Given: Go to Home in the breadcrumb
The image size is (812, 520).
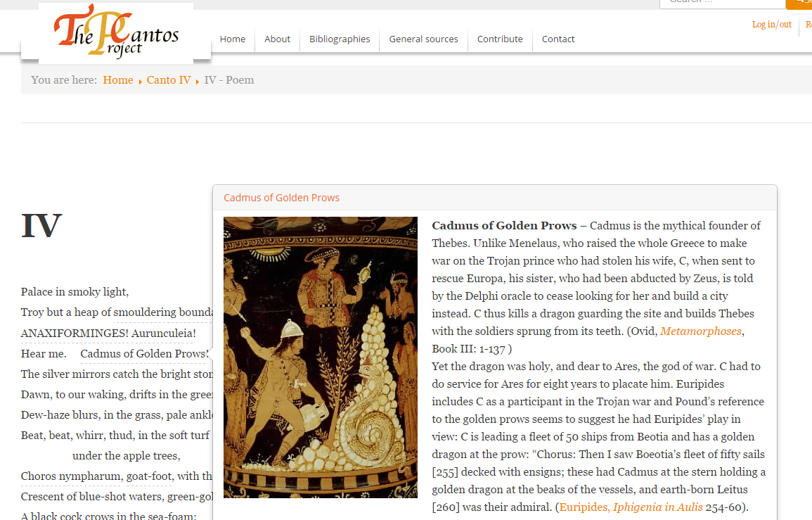Looking at the screenshot, I should 118,80.
